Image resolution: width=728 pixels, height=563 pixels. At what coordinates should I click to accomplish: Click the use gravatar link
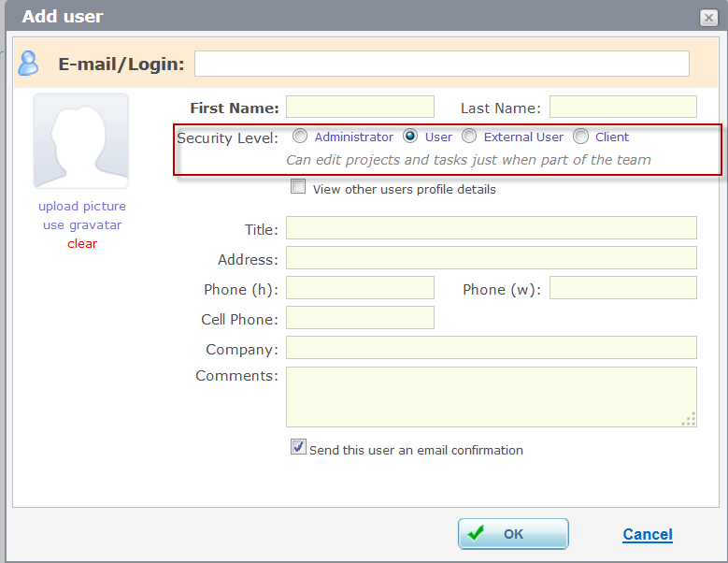(82, 225)
